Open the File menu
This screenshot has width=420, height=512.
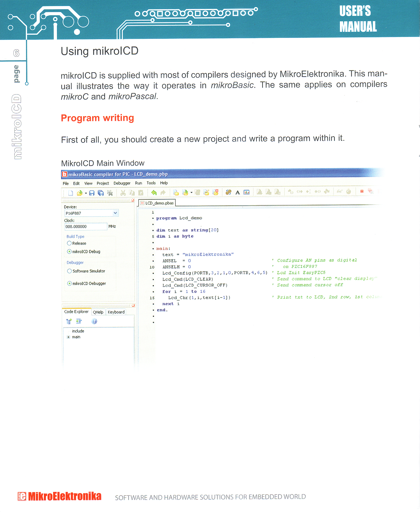(66, 184)
